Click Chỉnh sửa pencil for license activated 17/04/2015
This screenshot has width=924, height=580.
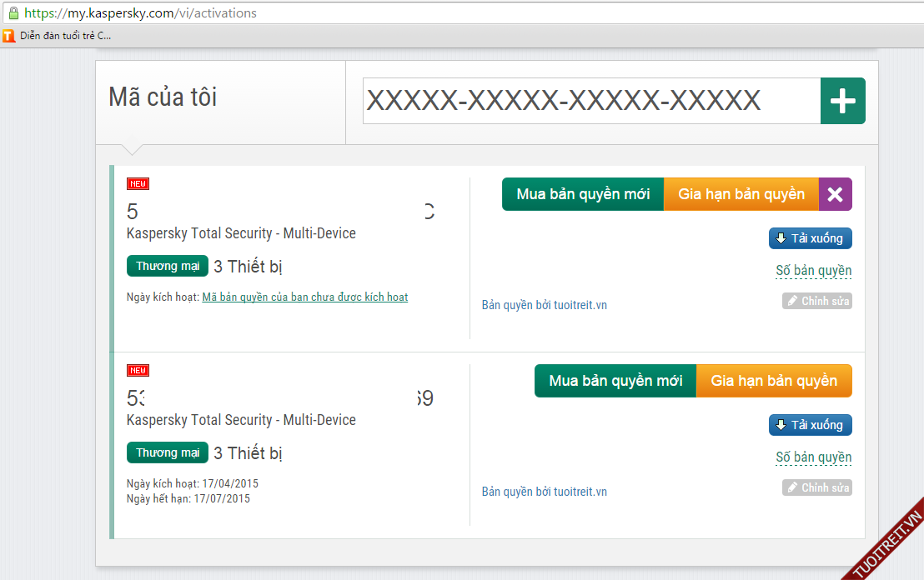(x=816, y=487)
